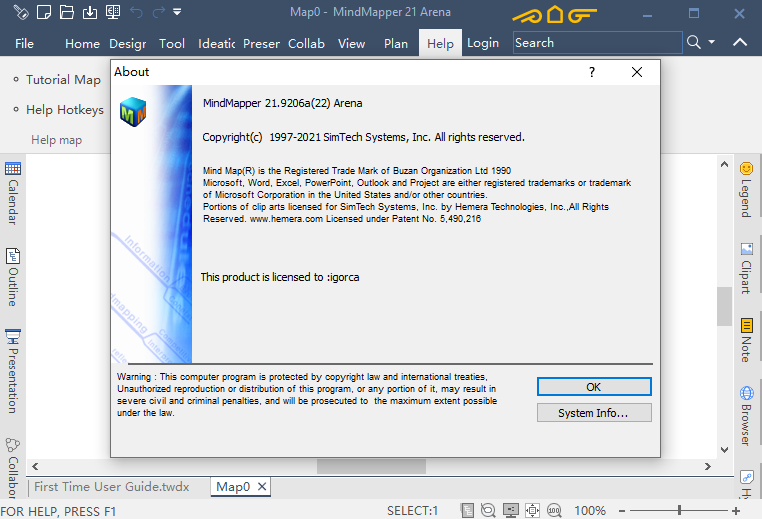The image size is (762, 519).
Task: Click the key icon in the title bar
Action: pyautogui.click(x=21, y=12)
